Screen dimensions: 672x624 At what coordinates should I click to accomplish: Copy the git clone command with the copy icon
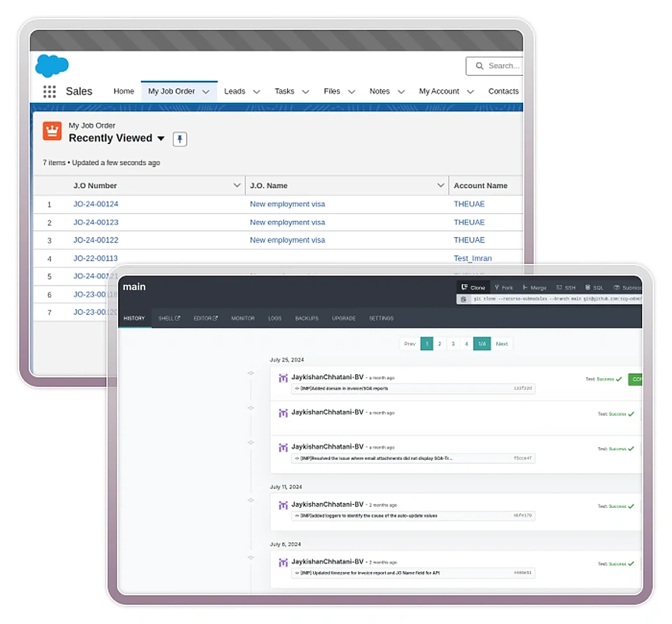pos(464,299)
